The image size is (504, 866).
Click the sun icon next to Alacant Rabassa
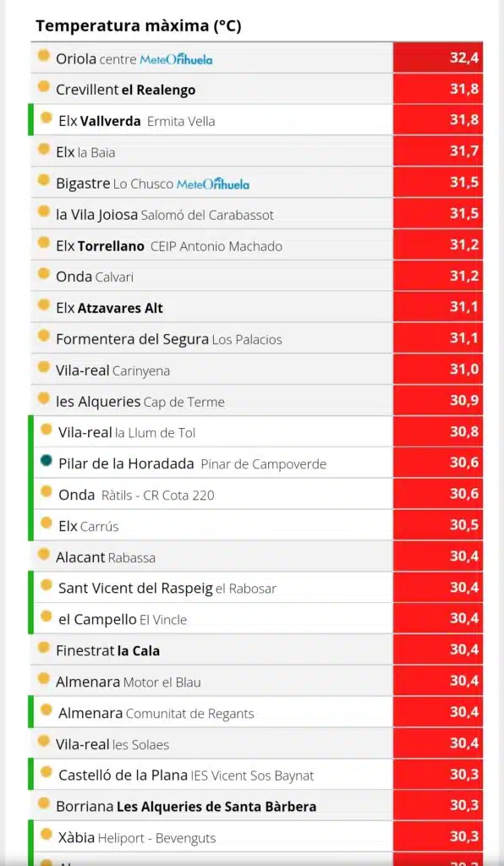tap(44, 554)
